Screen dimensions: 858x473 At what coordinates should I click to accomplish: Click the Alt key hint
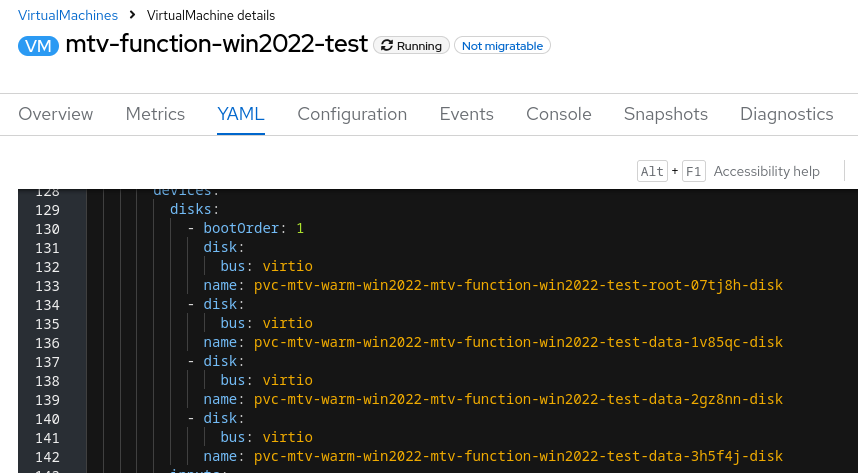pos(653,171)
